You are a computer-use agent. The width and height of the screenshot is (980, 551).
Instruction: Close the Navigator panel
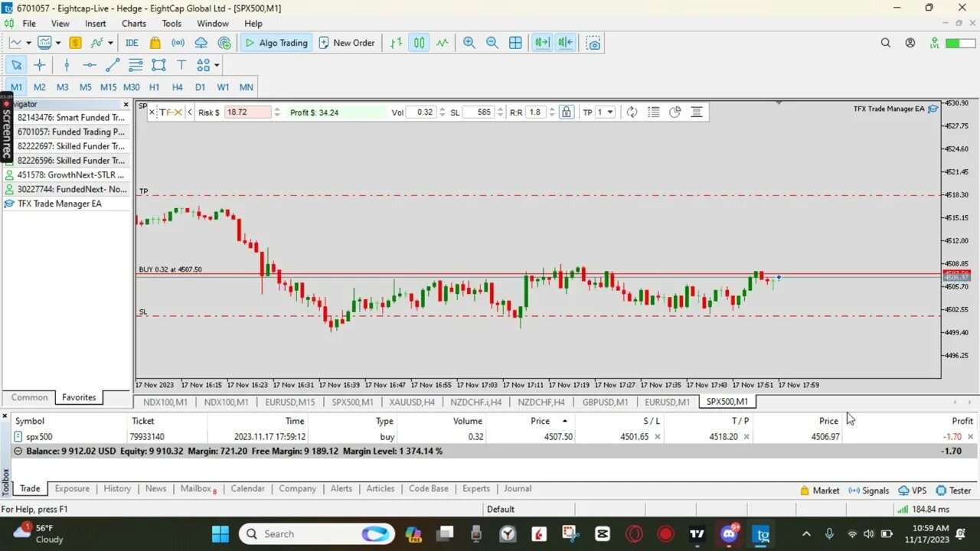(126, 104)
